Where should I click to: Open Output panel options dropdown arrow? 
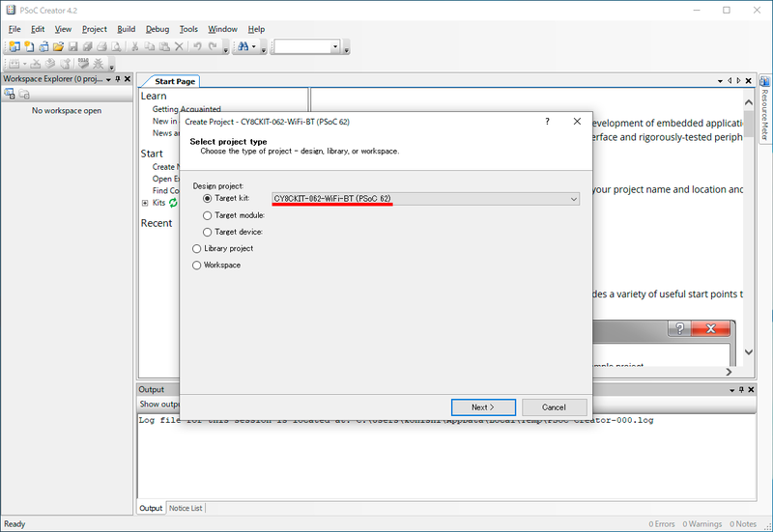tap(732, 390)
